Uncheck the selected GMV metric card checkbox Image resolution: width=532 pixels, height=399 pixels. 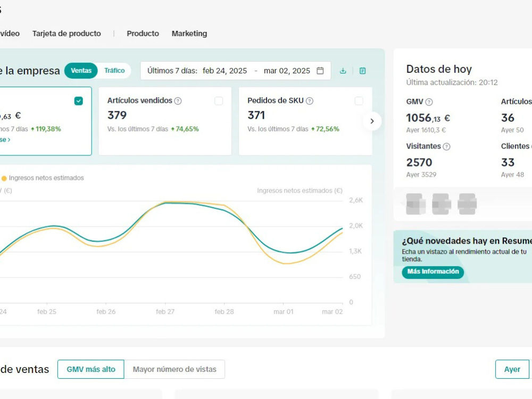[x=78, y=101]
